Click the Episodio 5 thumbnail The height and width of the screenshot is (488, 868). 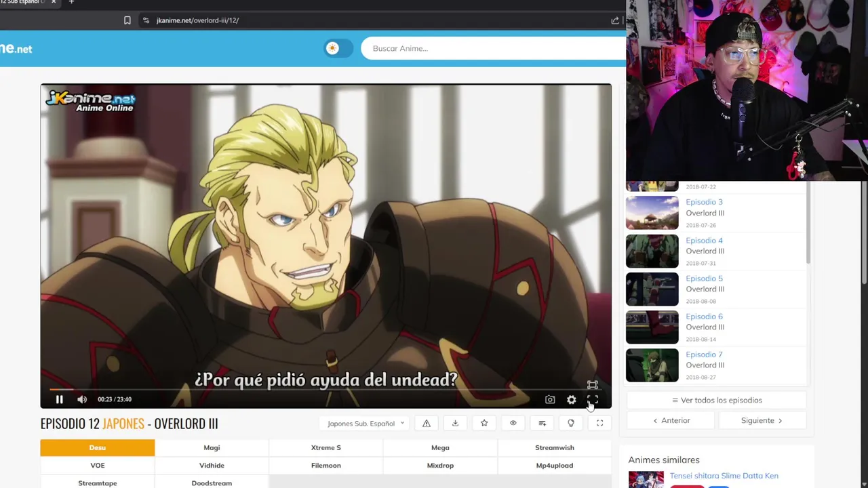[x=652, y=289]
